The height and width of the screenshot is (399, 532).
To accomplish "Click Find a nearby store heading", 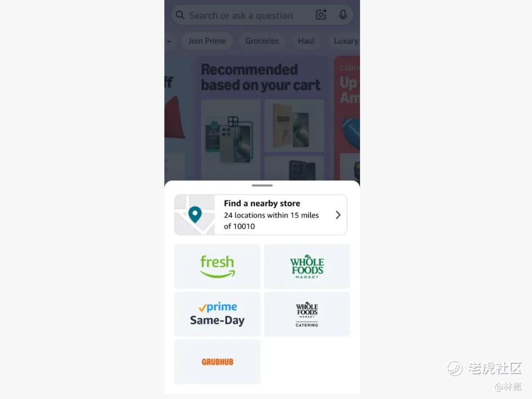I will coord(262,203).
